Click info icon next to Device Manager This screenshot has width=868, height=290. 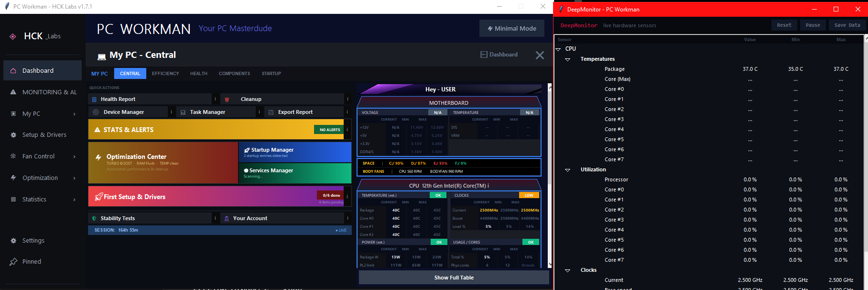171,112
